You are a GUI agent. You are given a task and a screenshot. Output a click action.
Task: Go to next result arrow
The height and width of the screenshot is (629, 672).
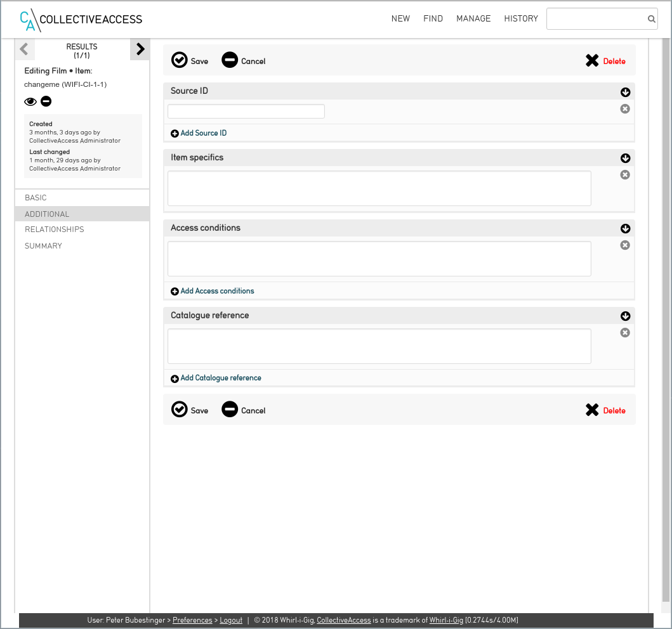[140, 49]
